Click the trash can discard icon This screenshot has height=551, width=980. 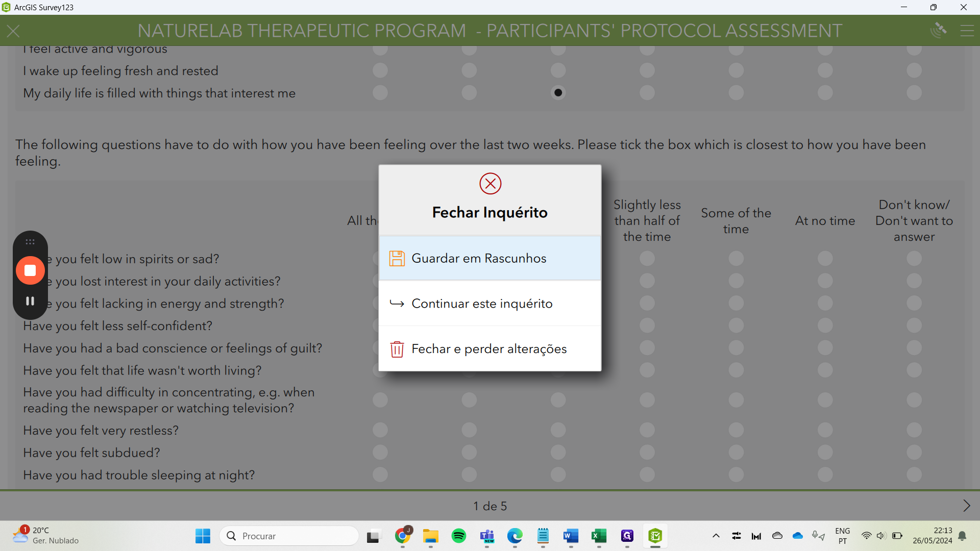pyautogui.click(x=397, y=349)
